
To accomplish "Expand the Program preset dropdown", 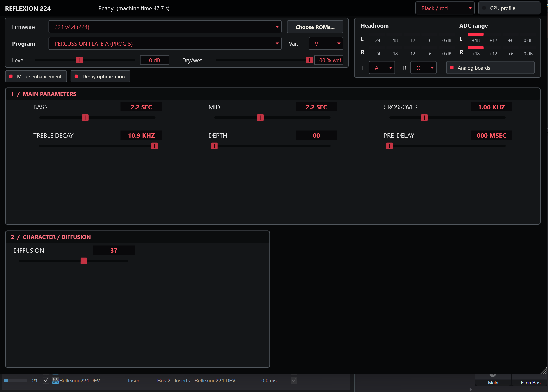I will pos(165,44).
